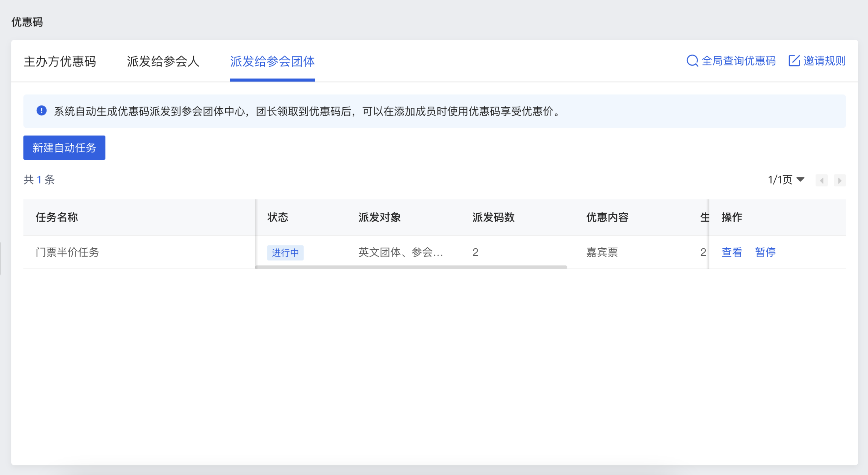Click the truncated 英文团体、参会… cell
This screenshot has height=475, width=868.
coord(400,252)
